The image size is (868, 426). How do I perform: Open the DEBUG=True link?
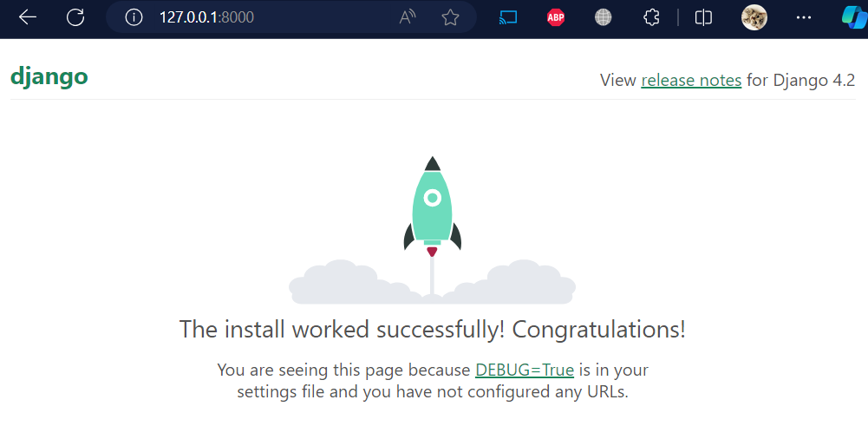click(525, 370)
